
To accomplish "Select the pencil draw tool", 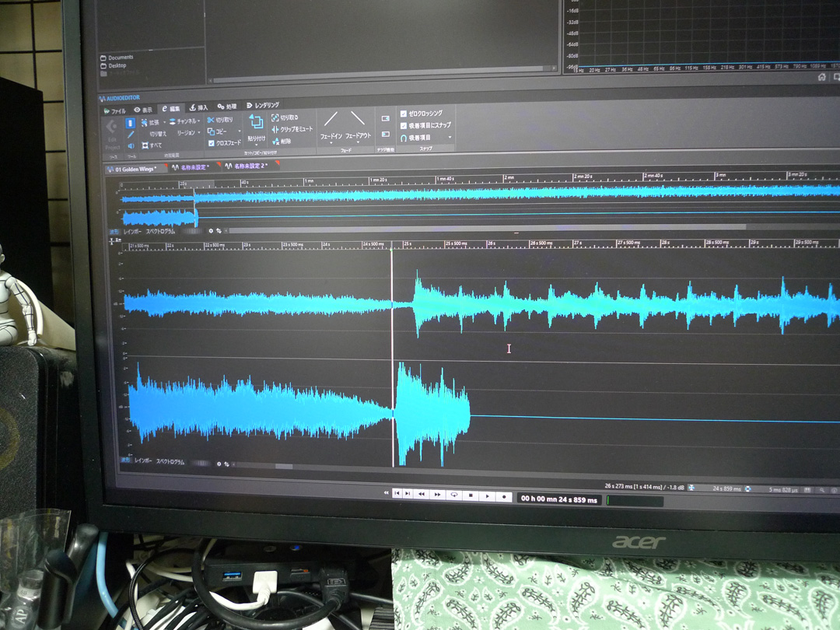I will pyautogui.click(x=131, y=134).
